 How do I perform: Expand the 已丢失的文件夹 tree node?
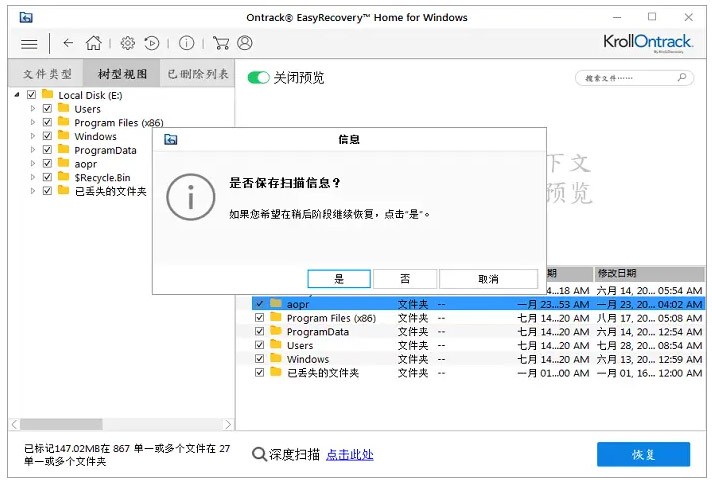click(x=33, y=191)
